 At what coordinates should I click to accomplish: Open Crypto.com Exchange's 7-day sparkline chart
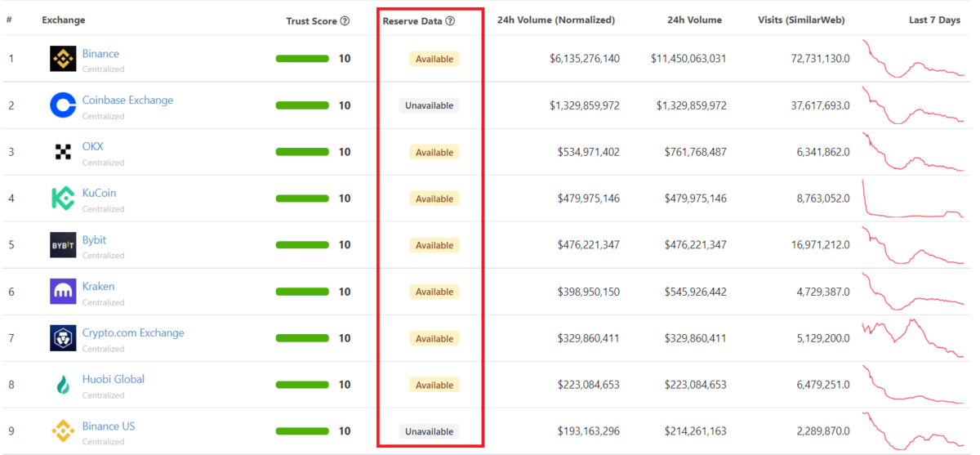pos(913,338)
